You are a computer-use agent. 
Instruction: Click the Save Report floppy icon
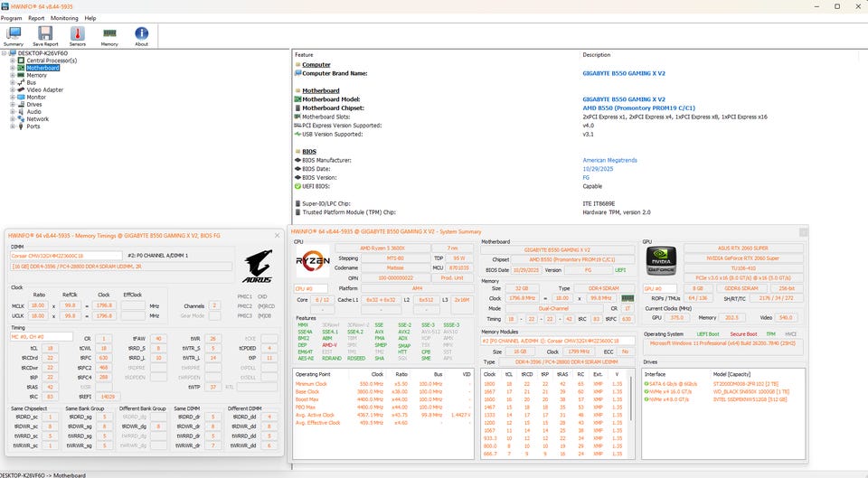point(45,34)
